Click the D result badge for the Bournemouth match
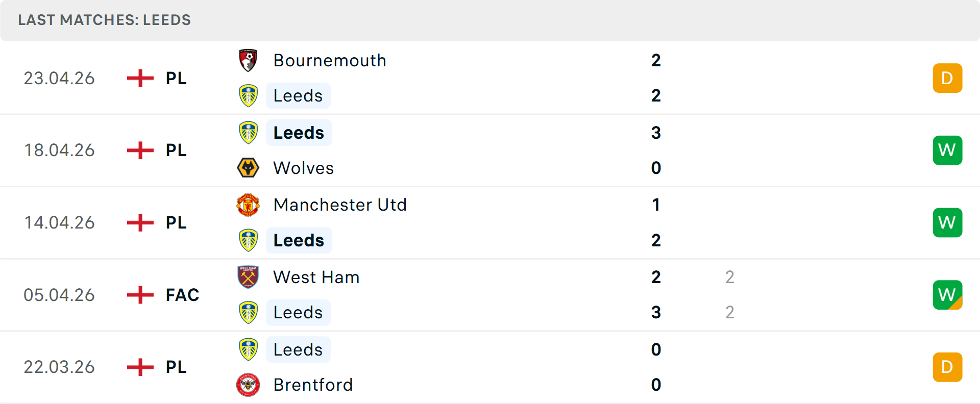This screenshot has height=404, width=980. tap(947, 78)
